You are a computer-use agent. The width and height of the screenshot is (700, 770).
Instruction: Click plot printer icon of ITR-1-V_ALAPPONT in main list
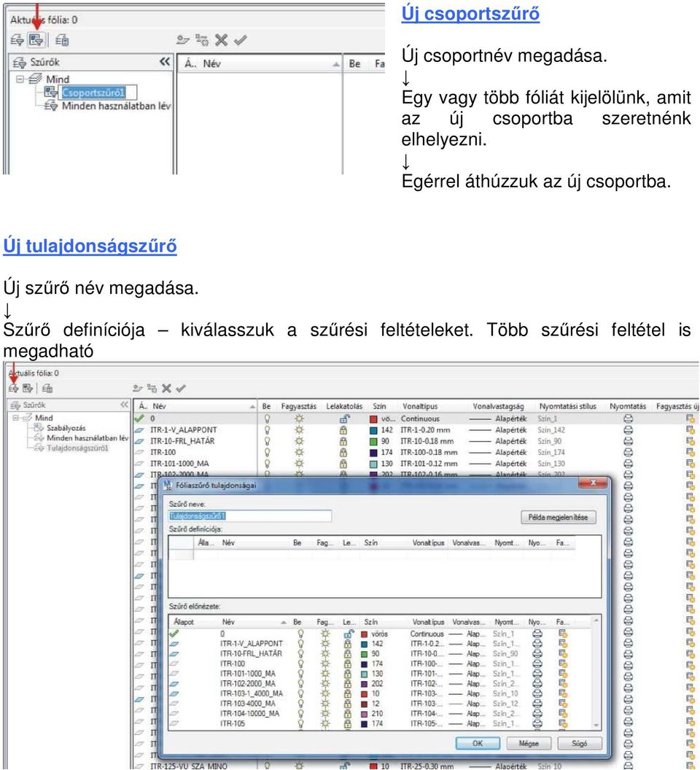coord(628,429)
